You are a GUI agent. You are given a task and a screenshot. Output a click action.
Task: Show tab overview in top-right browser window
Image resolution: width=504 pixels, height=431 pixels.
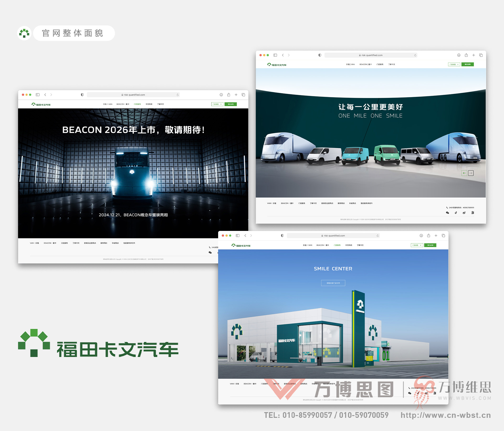[x=481, y=55]
